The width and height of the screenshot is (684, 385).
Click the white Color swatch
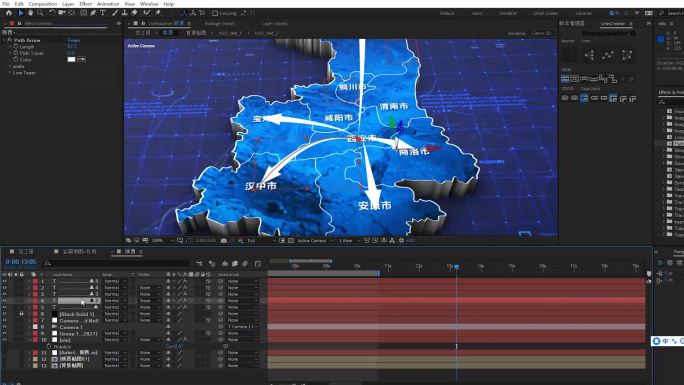(72, 59)
